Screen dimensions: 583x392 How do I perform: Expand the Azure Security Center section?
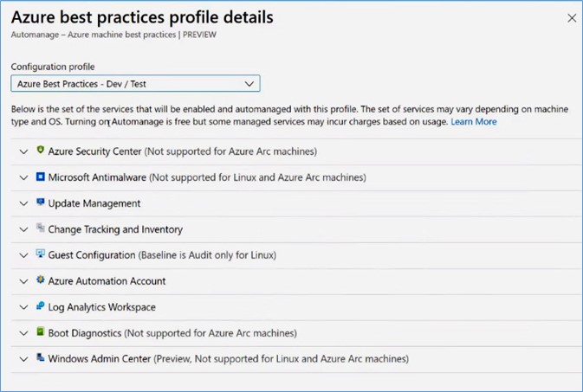23,152
